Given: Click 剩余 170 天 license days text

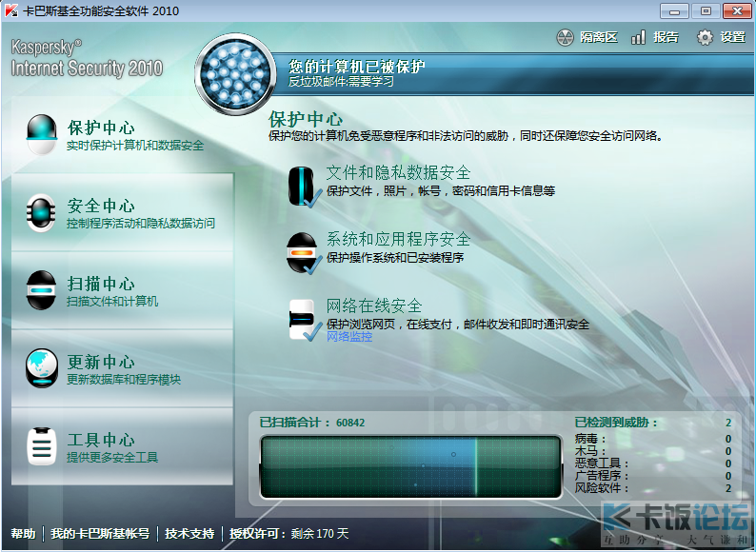Looking at the screenshot, I should coord(320,534).
